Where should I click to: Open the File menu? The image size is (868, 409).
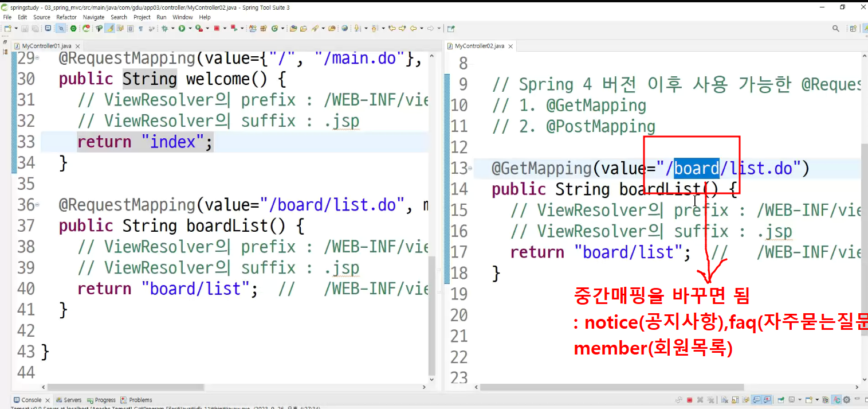[7, 17]
